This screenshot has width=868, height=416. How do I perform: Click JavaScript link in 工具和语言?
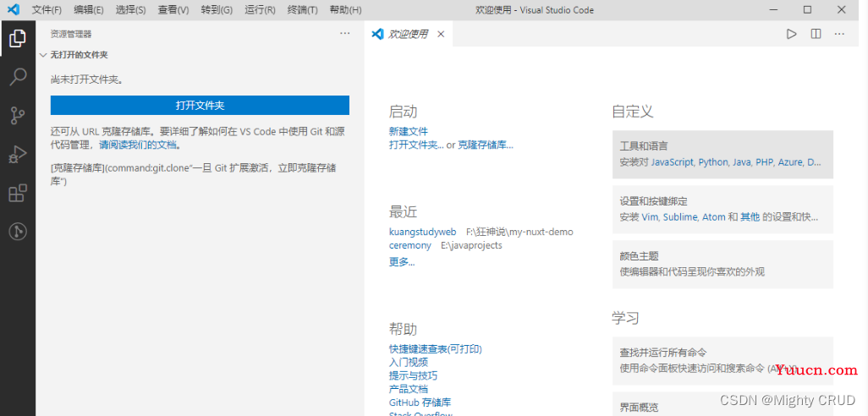[x=672, y=162]
